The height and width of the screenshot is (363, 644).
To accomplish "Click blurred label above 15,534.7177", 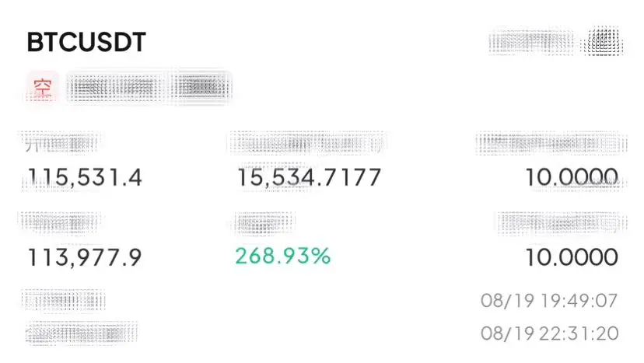I will click(x=306, y=142).
